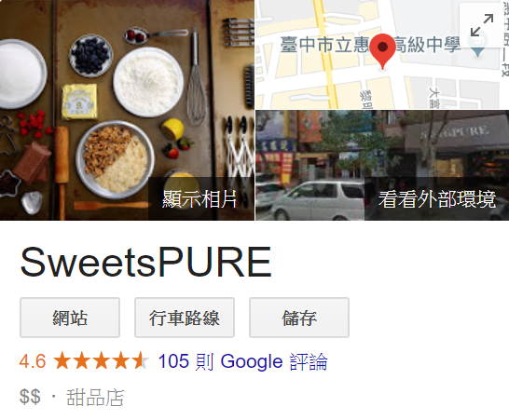Save the place with the 儲存 button
Viewport: 509px width, 420px height.
pos(299,318)
